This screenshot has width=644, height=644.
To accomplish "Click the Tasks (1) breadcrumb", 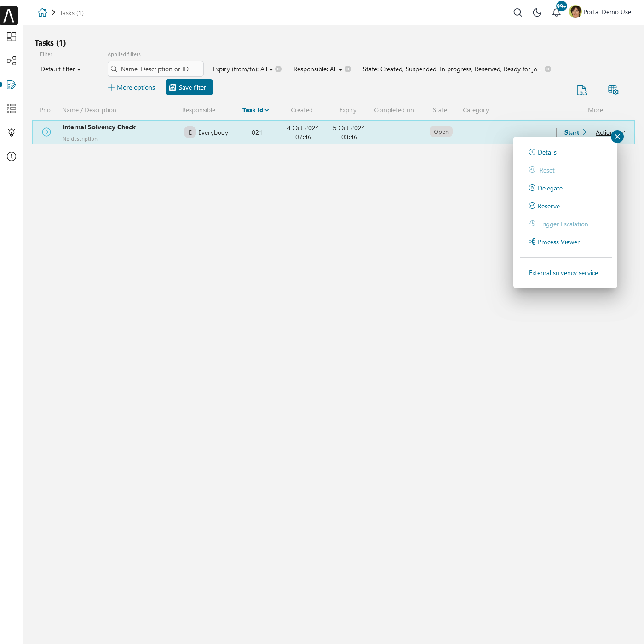I will click(72, 13).
